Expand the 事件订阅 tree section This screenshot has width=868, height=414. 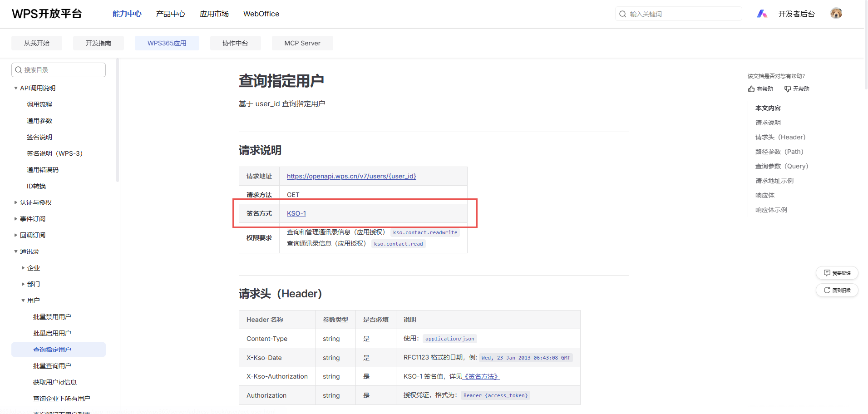pyautogui.click(x=16, y=219)
